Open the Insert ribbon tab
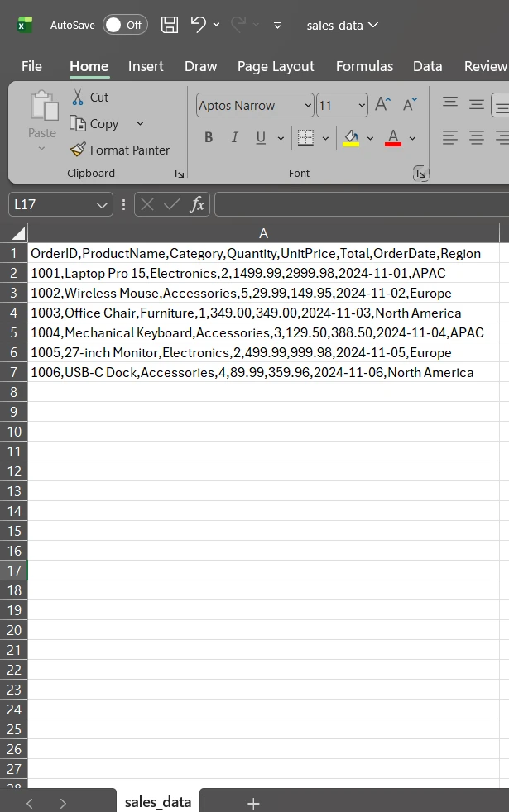Image resolution: width=509 pixels, height=812 pixels. (146, 66)
